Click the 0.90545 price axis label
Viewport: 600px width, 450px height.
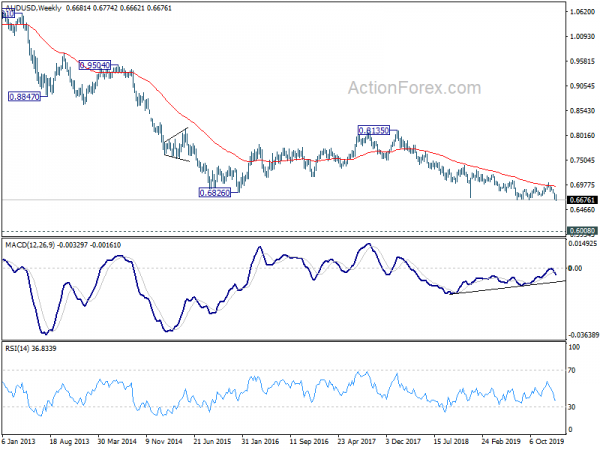coord(582,86)
